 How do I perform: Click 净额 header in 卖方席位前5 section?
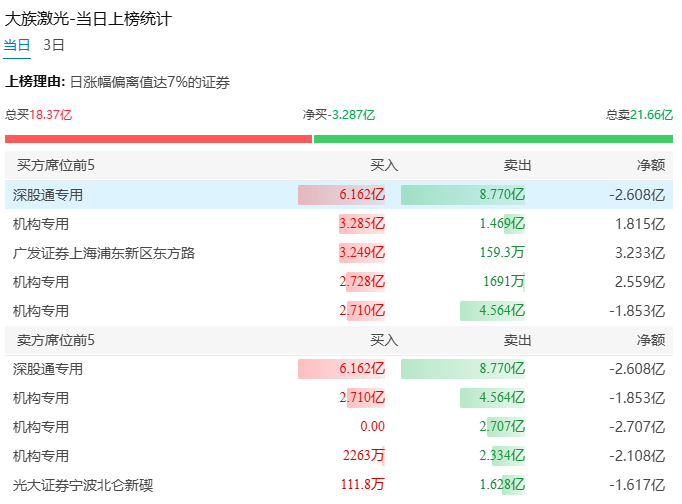(x=651, y=340)
